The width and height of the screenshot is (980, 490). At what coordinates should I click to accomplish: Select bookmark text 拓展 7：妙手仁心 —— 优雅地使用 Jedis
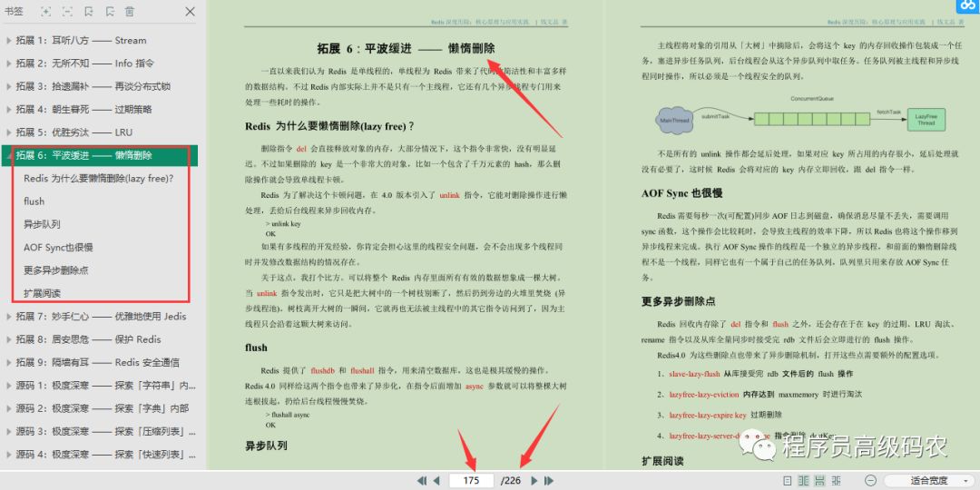(x=101, y=317)
